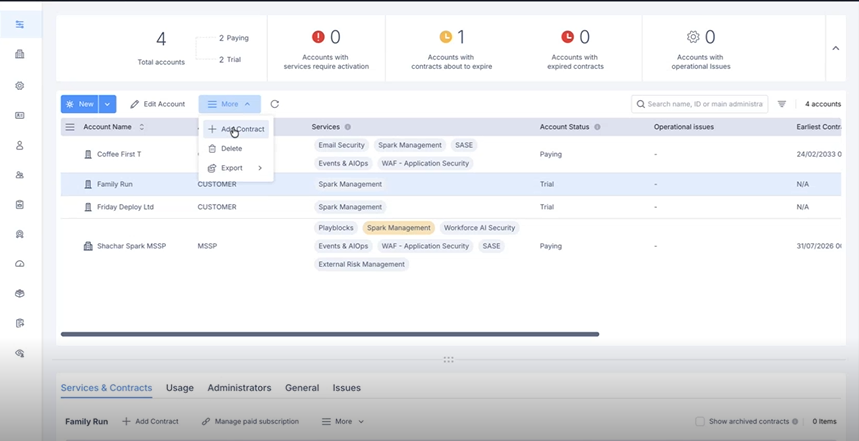Sort by Account Name column arrows
Viewport: 859px width, 441px height.
141,127
